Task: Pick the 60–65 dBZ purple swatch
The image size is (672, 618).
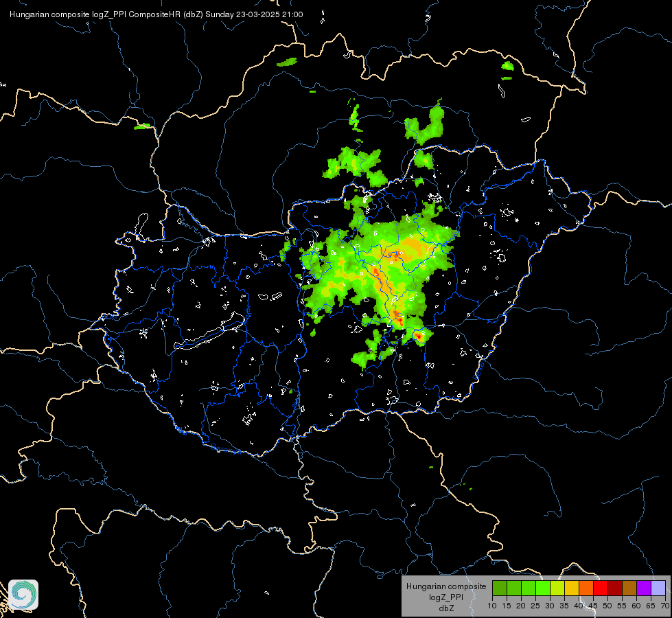Action: [644, 588]
